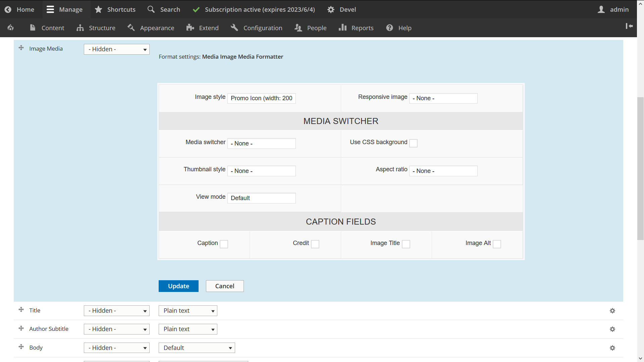The image size is (644, 362).
Task: Tick the Image Alt checkbox
Action: [497, 244]
